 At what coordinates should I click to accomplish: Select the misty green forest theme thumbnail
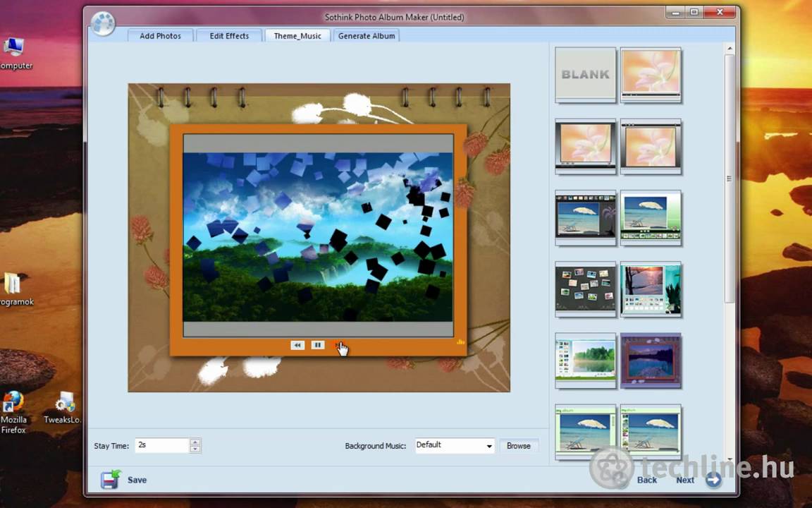pyautogui.click(x=585, y=361)
